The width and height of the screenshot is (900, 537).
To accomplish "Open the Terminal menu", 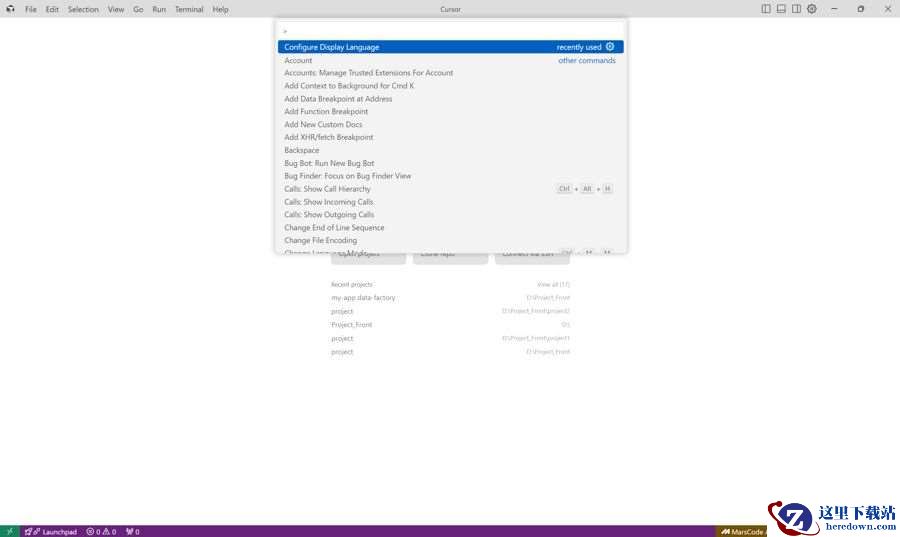I will click(189, 9).
